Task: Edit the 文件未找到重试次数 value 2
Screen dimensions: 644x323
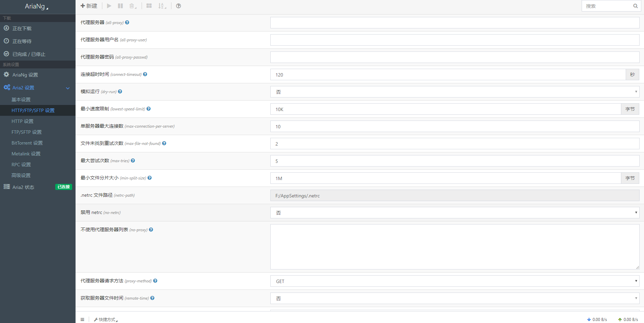Action: click(x=455, y=144)
